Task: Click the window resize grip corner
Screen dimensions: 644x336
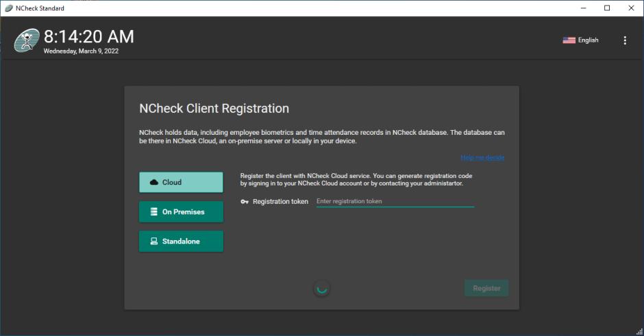Action: (640, 332)
